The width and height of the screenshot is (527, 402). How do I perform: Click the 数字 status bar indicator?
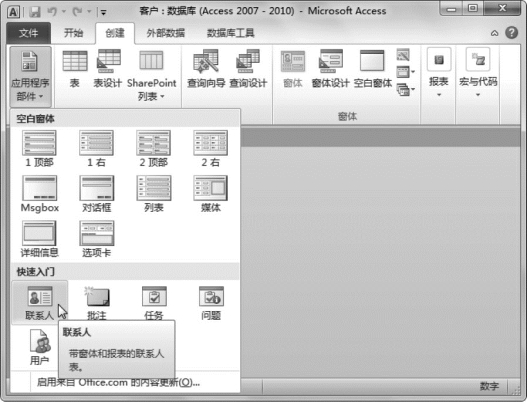click(489, 387)
